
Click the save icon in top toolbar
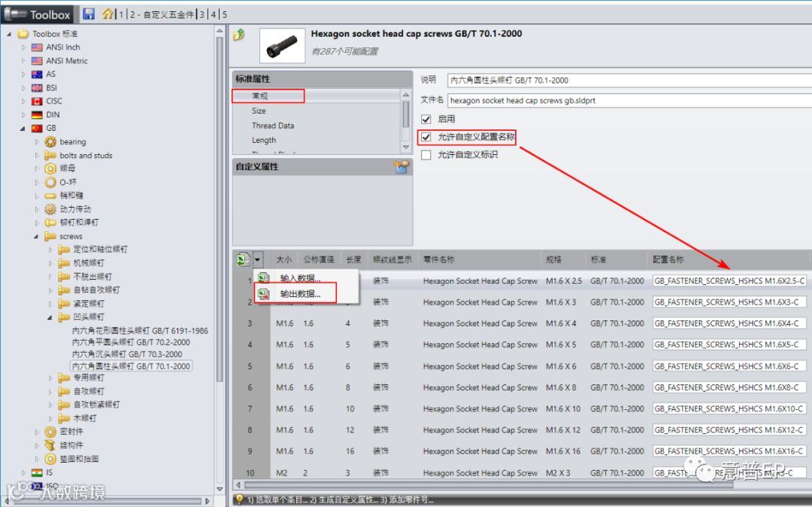coord(89,14)
